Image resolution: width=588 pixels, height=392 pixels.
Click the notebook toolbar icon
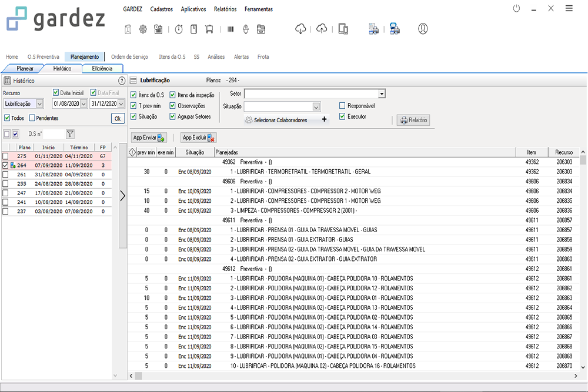[x=194, y=29]
